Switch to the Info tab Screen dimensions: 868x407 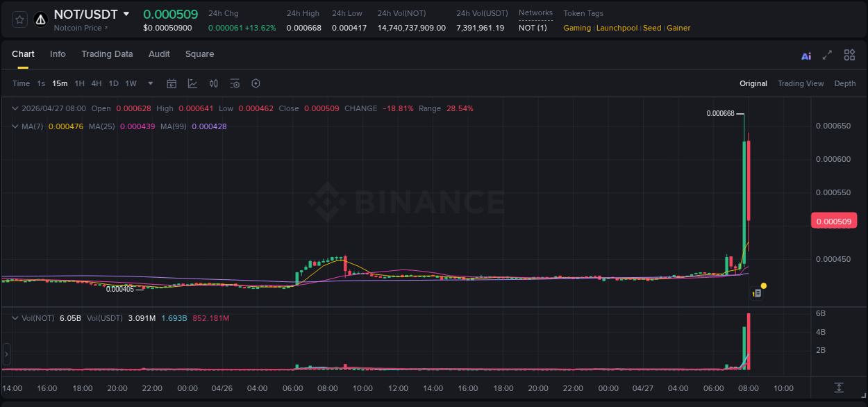[x=58, y=54]
